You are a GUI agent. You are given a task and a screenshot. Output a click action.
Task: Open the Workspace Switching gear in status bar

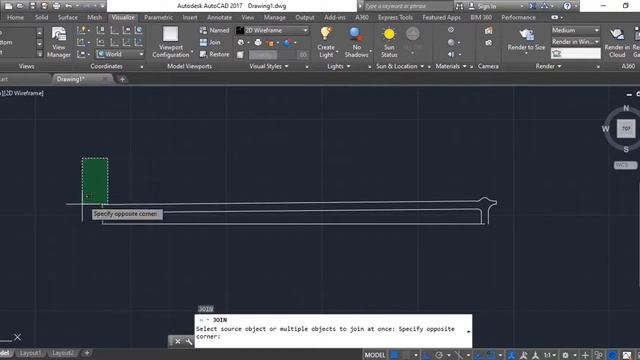click(565, 355)
